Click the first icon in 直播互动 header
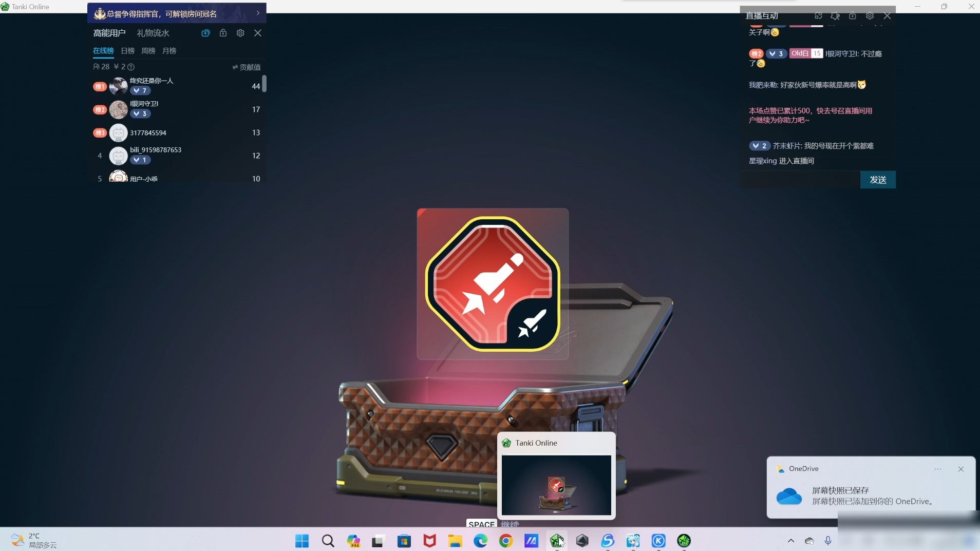The width and height of the screenshot is (980, 551). coord(819,16)
